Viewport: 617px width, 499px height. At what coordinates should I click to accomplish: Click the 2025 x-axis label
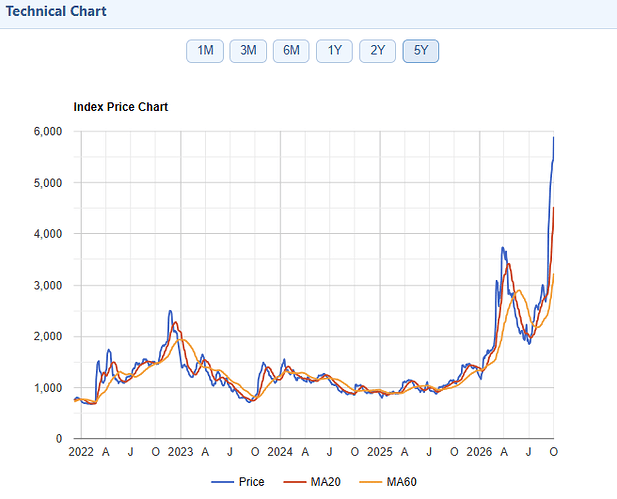click(x=380, y=452)
